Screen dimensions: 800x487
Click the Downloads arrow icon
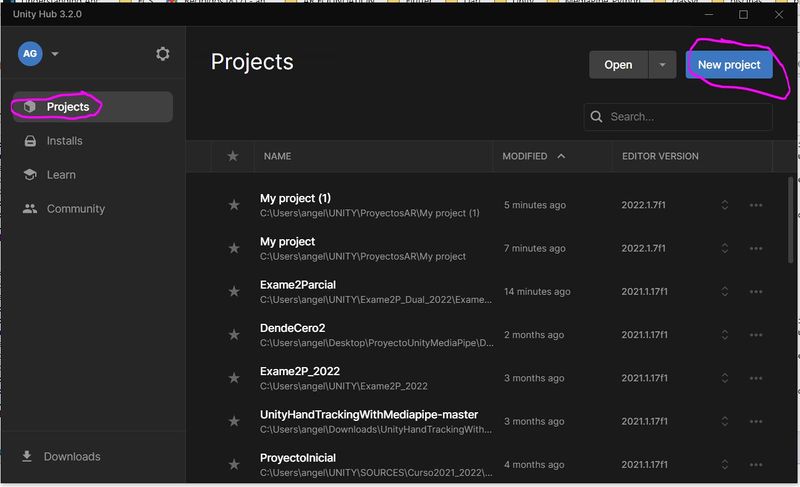pyautogui.click(x=27, y=456)
